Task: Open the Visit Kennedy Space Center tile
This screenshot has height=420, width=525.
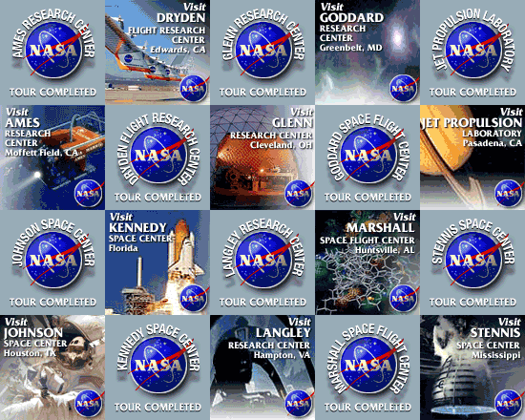Action: (x=157, y=262)
